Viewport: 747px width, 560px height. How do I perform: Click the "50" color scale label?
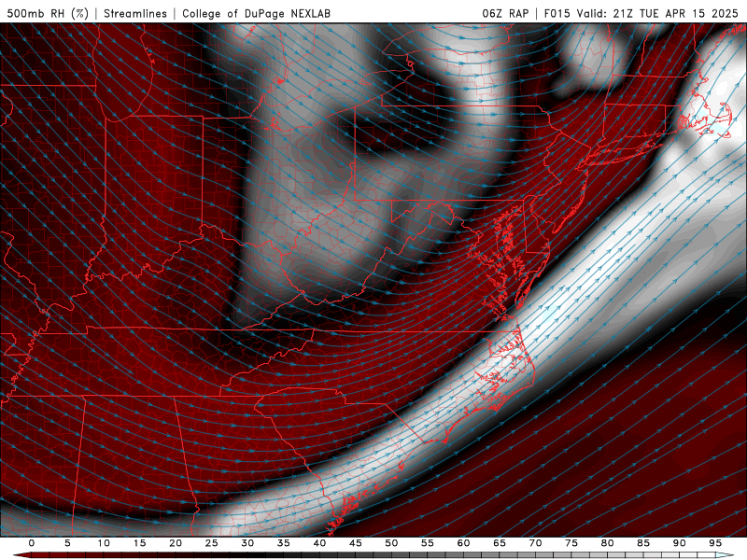click(x=391, y=543)
